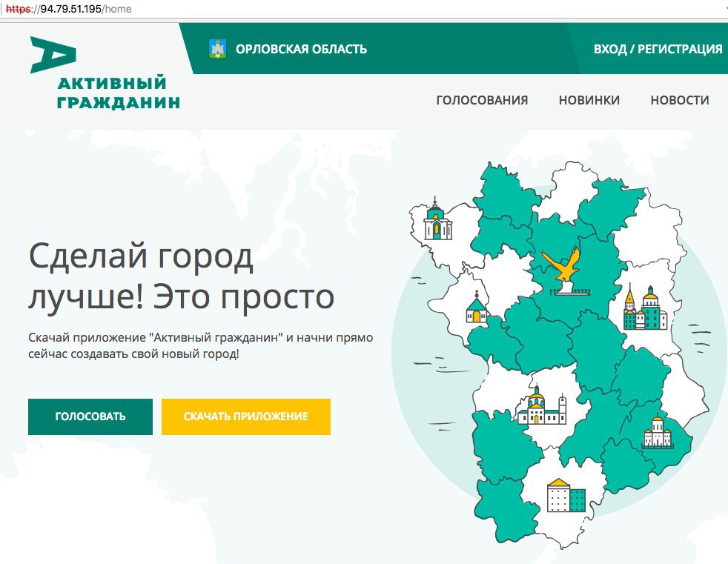Click the text Скачай приложение "Активный гражданин"

[156, 337]
